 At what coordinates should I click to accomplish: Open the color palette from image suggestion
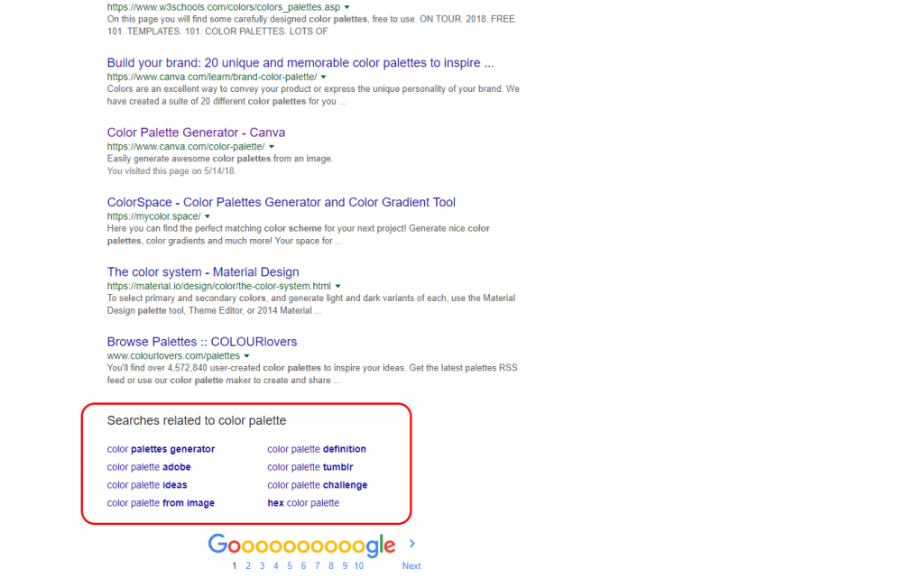(160, 502)
